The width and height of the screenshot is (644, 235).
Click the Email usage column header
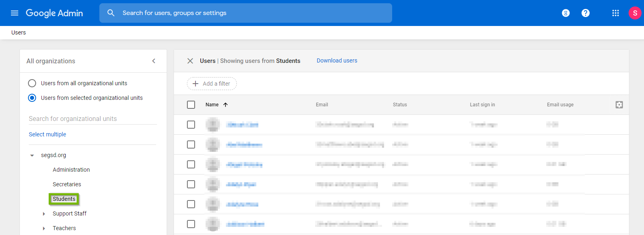[x=560, y=105]
